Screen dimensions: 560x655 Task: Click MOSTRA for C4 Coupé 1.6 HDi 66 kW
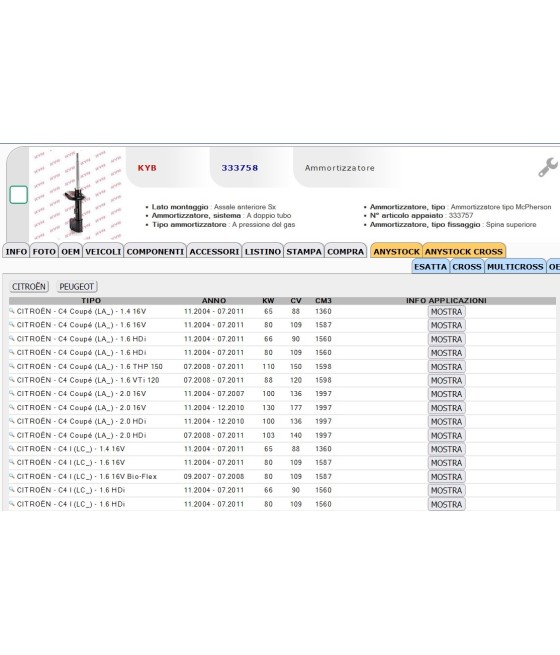pos(446,339)
